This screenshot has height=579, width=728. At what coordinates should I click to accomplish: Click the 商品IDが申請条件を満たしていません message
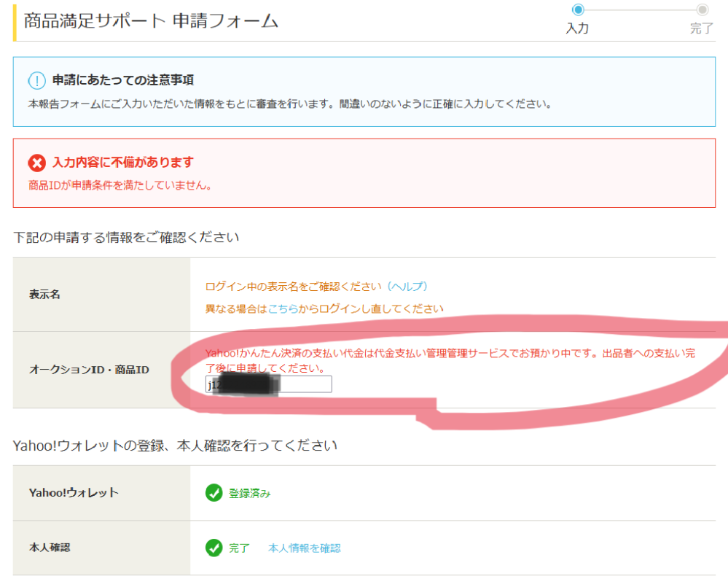click(120, 185)
